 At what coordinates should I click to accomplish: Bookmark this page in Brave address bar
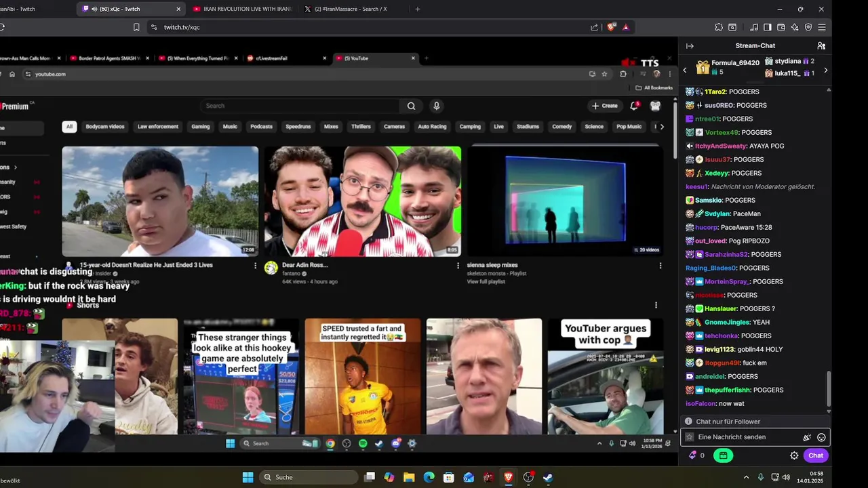136,27
